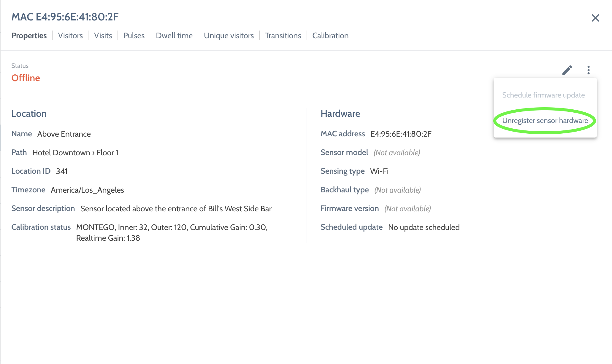Close the sensor details panel

pyautogui.click(x=595, y=18)
